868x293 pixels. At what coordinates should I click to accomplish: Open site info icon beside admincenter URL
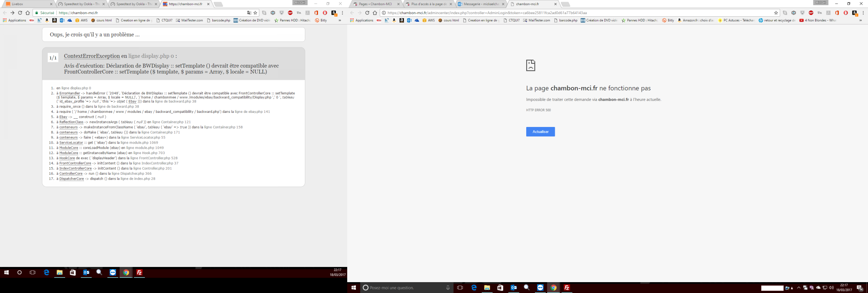384,13
